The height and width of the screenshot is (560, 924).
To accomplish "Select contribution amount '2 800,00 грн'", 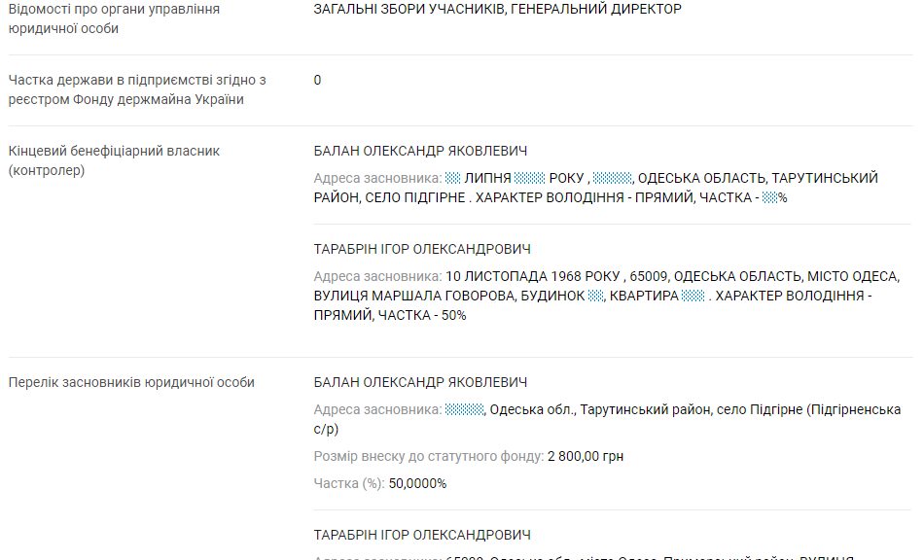I will [x=586, y=456].
